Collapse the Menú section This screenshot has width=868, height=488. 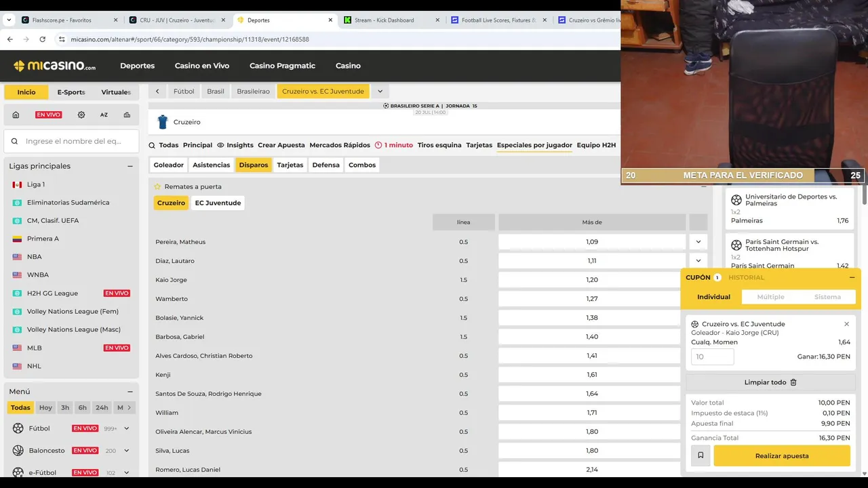pos(130,391)
